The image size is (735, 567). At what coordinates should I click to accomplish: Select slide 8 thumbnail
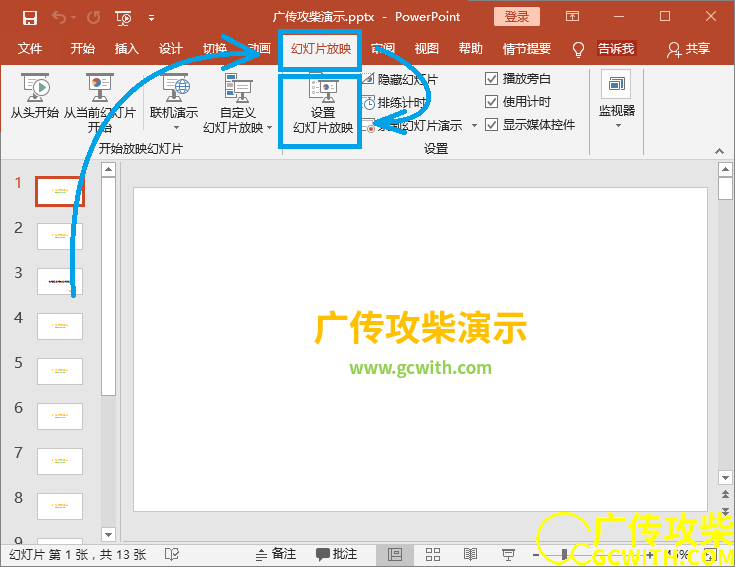coord(60,506)
